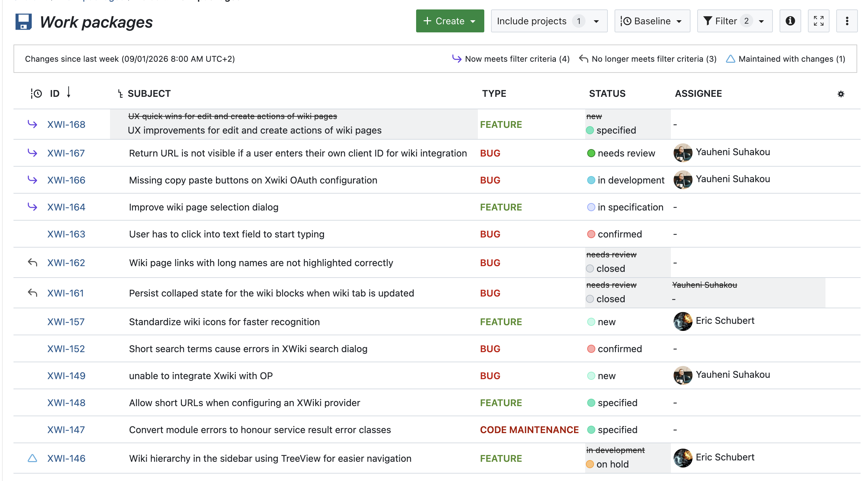Open work package XWI-147 link
The image size is (868, 481).
[66, 430]
